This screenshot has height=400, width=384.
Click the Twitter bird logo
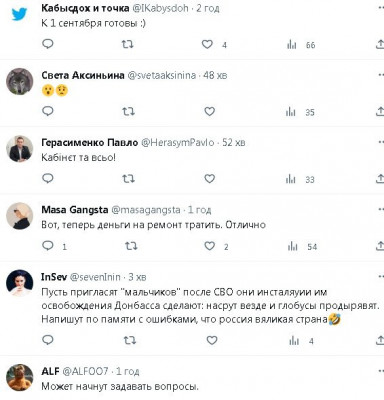[19, 14]
